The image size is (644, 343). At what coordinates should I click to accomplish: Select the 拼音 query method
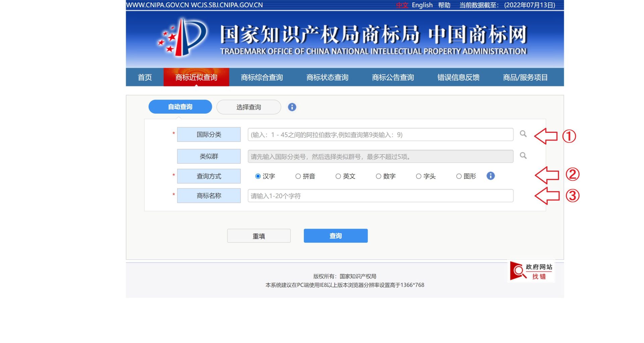pos(298,176)
